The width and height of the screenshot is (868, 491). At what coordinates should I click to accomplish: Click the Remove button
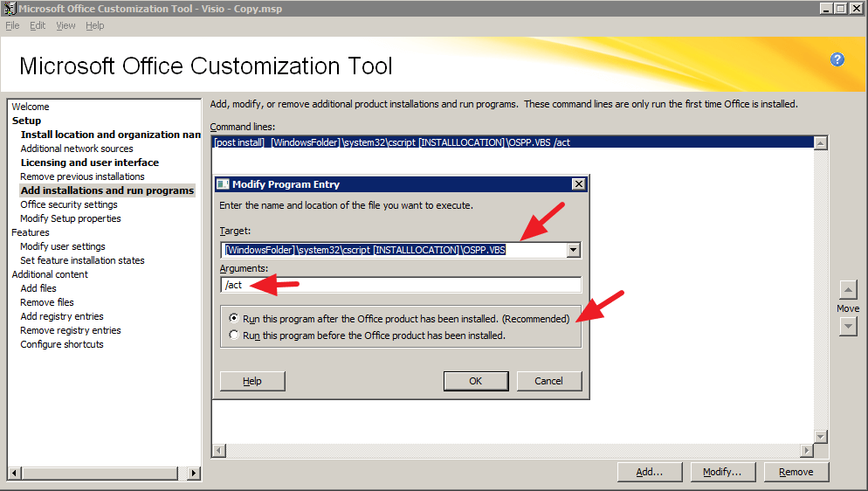(796, 472)
